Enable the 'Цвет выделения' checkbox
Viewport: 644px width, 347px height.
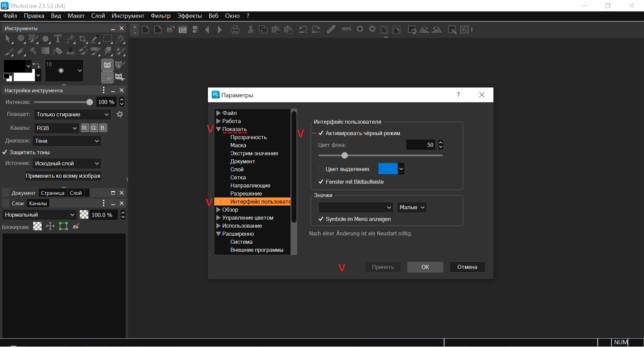[321, 169]
